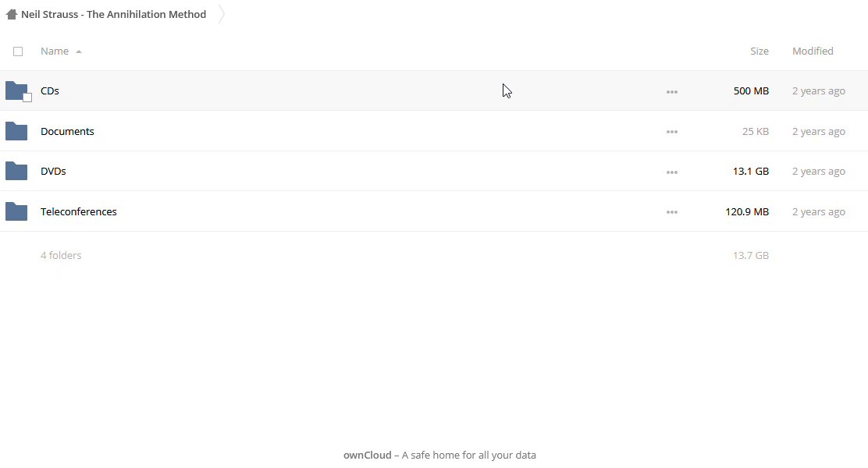Sort the file list by Modified date
The height and width of the screenshot is (468, 868).
[x=813, y=51]
